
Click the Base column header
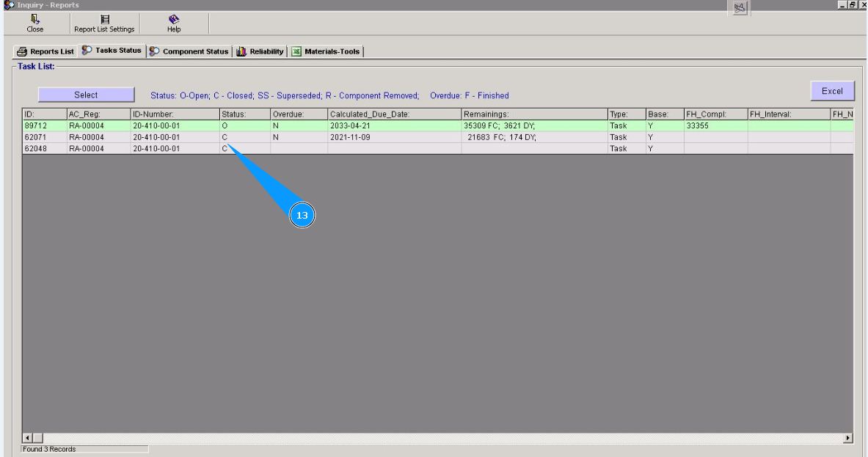tap(665, 114)
